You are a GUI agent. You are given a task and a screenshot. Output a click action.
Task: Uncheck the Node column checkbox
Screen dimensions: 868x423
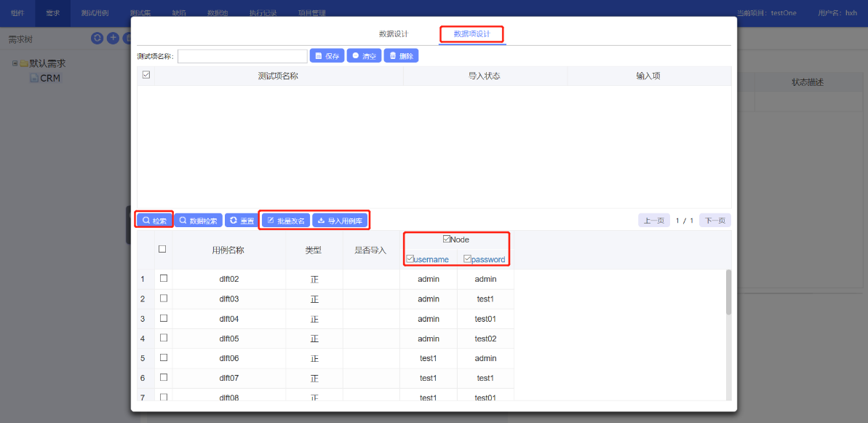(x=447, y=239)
